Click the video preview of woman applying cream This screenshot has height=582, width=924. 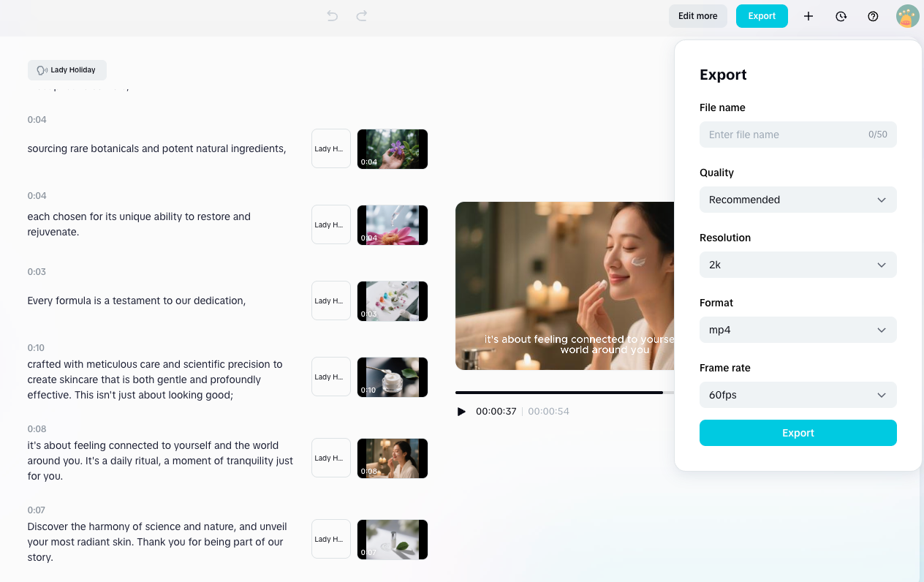click(x=564, y=286)
